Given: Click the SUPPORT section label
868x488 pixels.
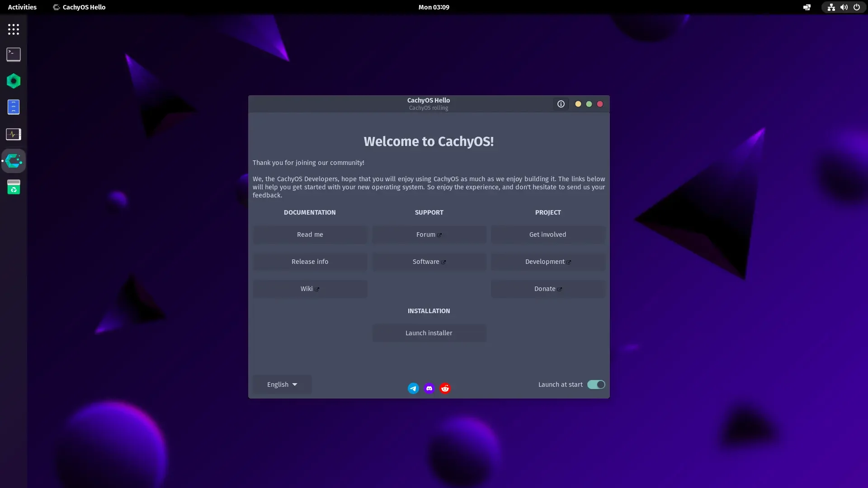Looking at the screenshot, I should point(429,212).
